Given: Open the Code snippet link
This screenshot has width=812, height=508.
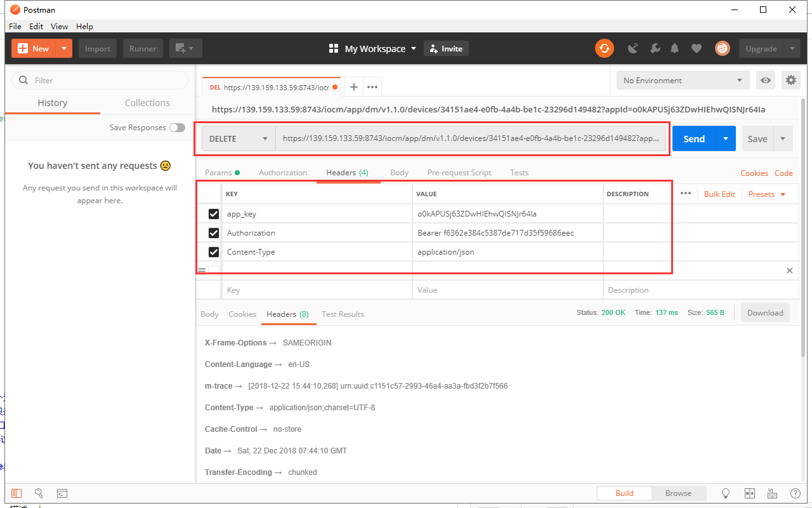Looking at the screenshot, I should [x=783, y=173].
